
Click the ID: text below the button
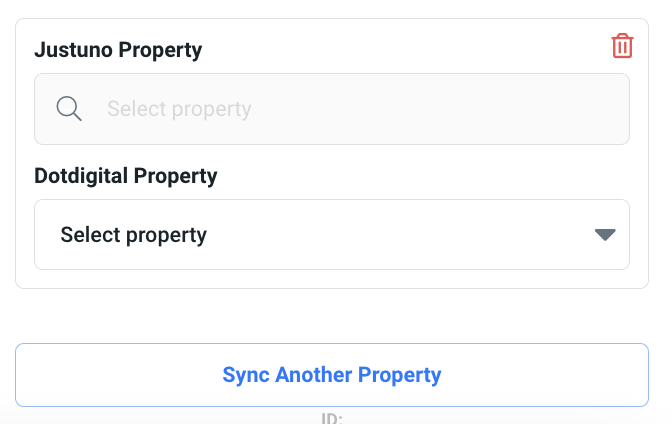332,417
